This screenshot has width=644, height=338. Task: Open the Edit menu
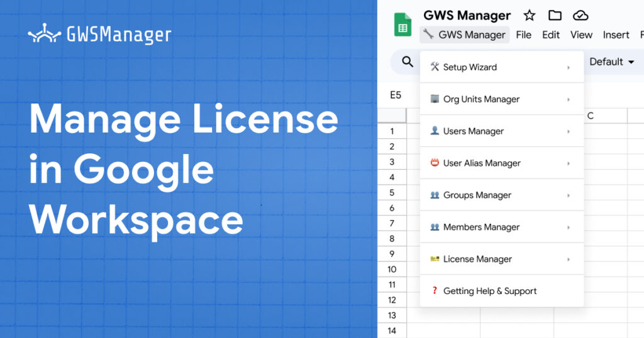[x=551, y=35]
